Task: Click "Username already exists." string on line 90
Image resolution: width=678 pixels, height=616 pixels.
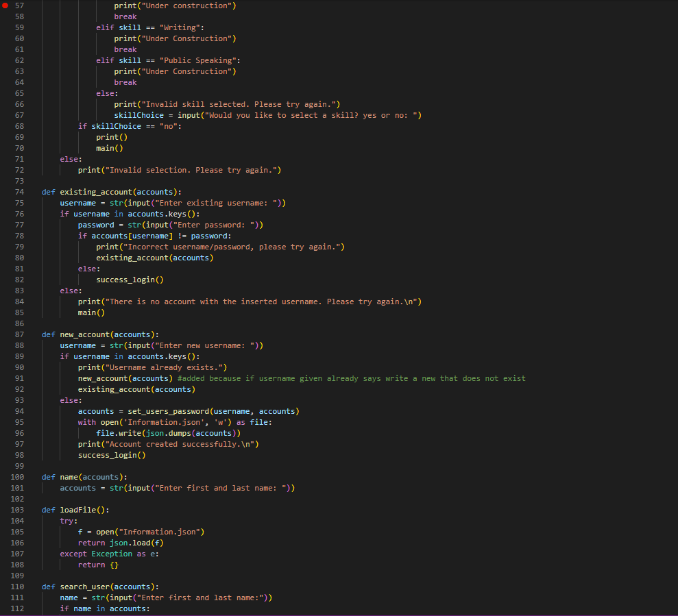Action: pyautogui.click(x=164, y=368)
